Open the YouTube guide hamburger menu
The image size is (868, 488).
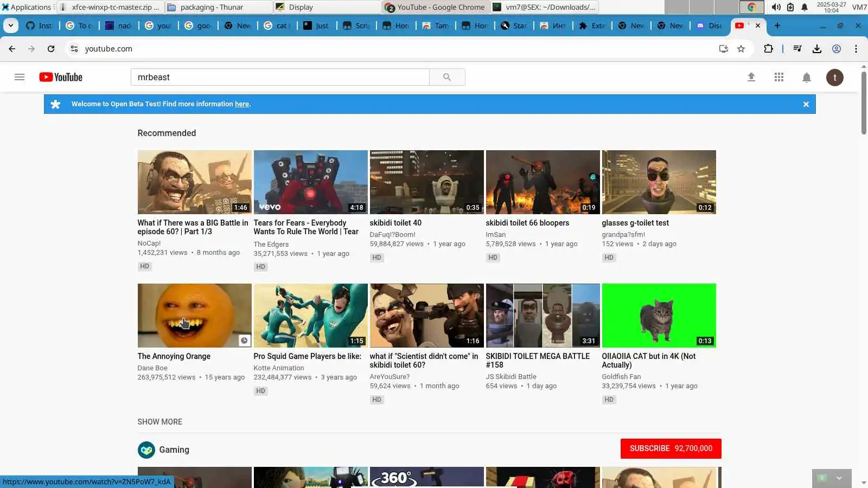point(20,77)
